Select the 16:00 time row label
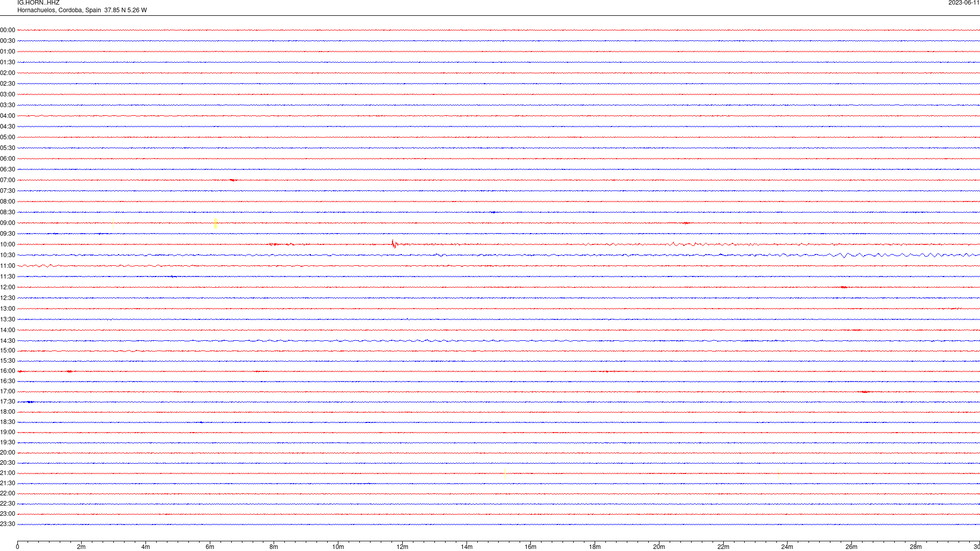Screen dimensions: 980x551 click(x=8, y=371)
